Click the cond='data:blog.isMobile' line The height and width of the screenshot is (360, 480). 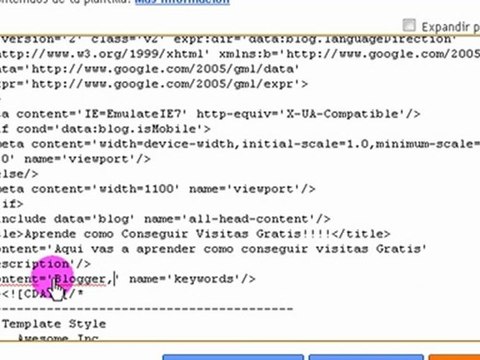pos(105,129)
